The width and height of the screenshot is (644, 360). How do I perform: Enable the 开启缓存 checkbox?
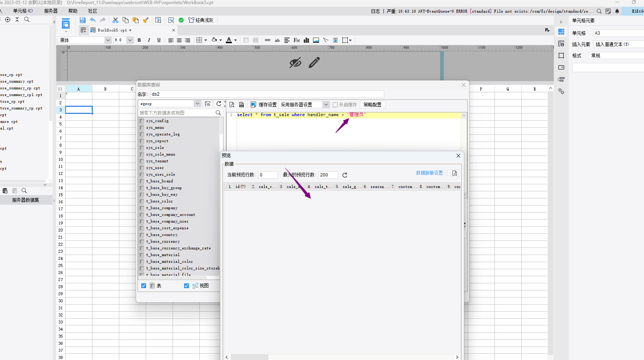click(335, 105)
